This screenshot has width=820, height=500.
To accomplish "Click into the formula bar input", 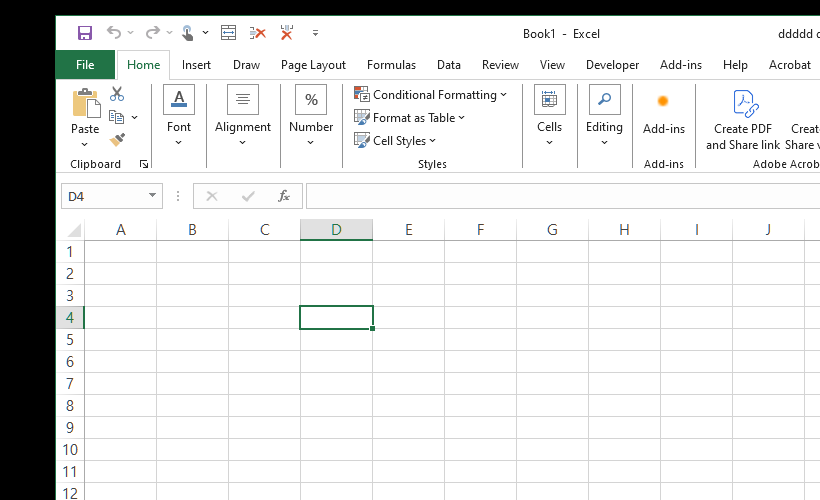I will 563,197.
